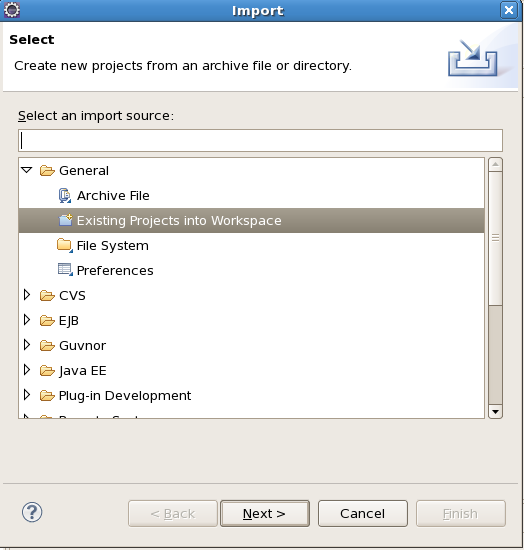Viewport: 524px width, 550px height.
Task: Select Archive File import source
Action: (x=113, y=195)
